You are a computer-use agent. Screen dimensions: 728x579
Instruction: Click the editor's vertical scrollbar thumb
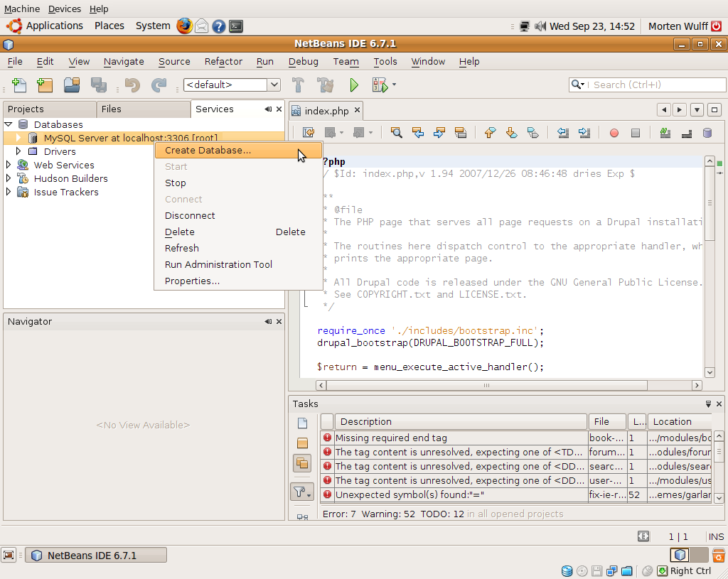point(709,203)
